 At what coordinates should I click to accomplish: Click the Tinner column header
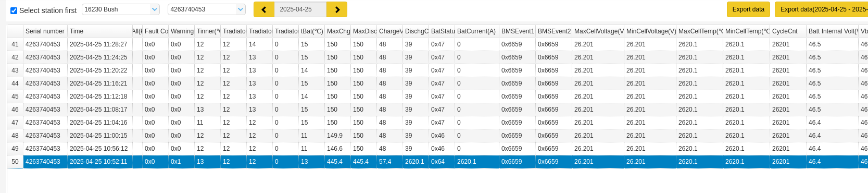pos(208,31)
